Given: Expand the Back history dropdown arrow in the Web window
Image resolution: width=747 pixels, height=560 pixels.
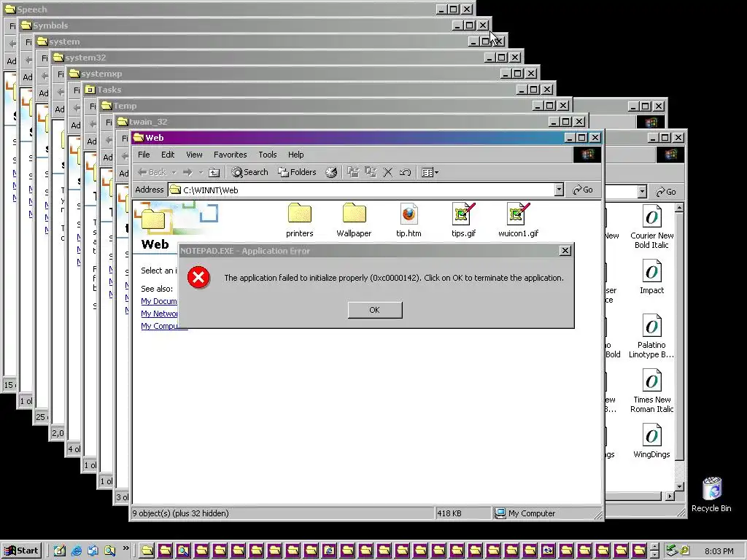Looking at the screenshot, I should pyautogui.click(x=174, y=172).
